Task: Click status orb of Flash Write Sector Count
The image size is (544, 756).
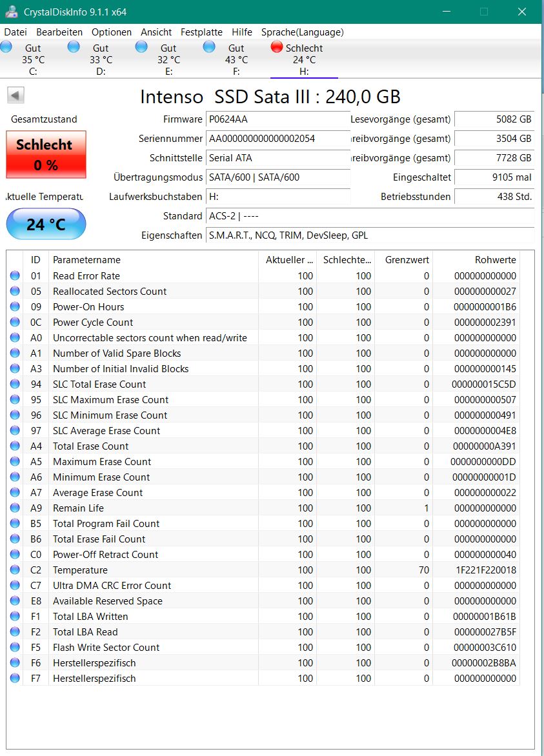Action: coord(15,648)
